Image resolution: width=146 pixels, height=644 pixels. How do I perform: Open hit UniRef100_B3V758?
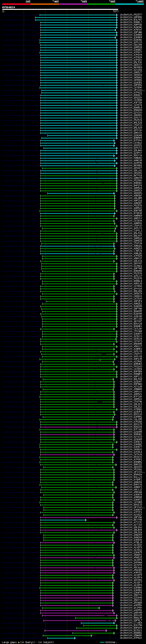pyautogui.click(x=131, y=625)
